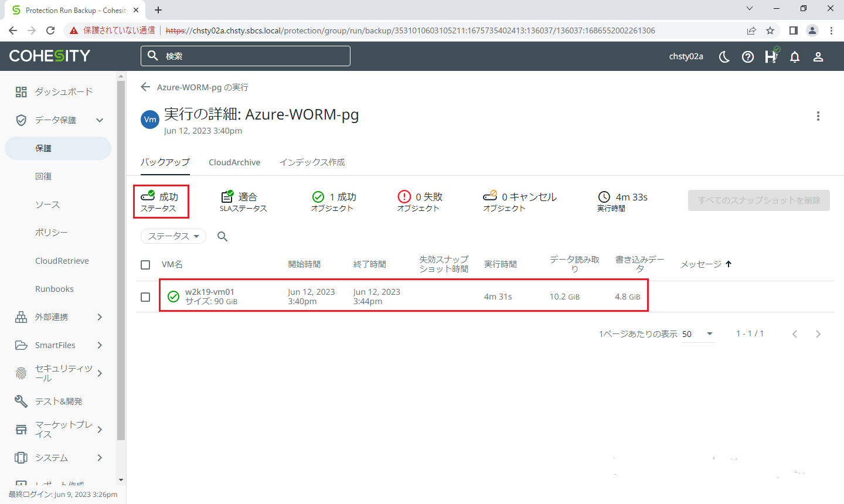Reload the browser page
This screenshot has width=844, height=504.
[50, 30]
